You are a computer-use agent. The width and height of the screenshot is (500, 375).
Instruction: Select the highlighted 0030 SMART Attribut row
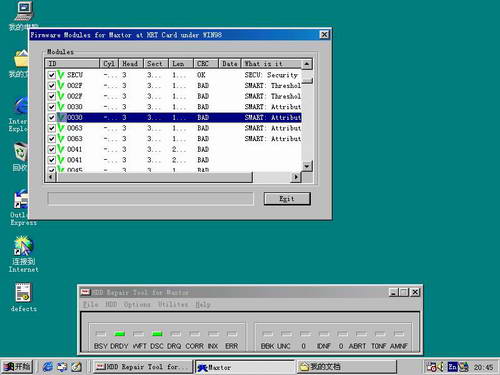173,117
